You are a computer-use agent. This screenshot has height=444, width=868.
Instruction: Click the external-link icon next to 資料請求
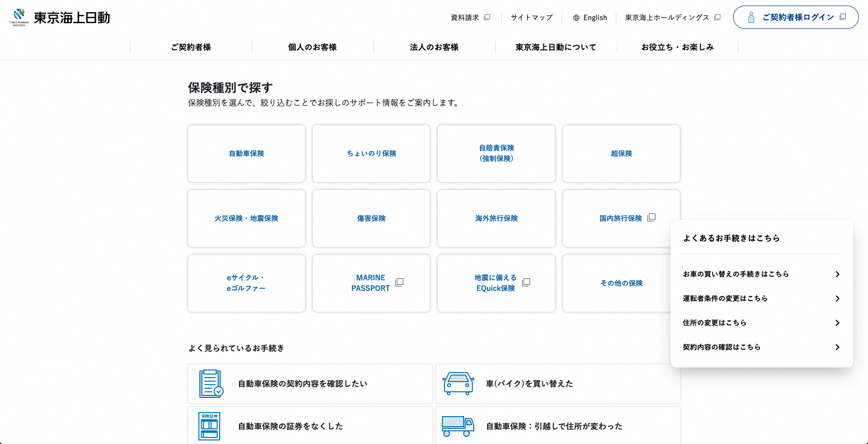point(487,17)
